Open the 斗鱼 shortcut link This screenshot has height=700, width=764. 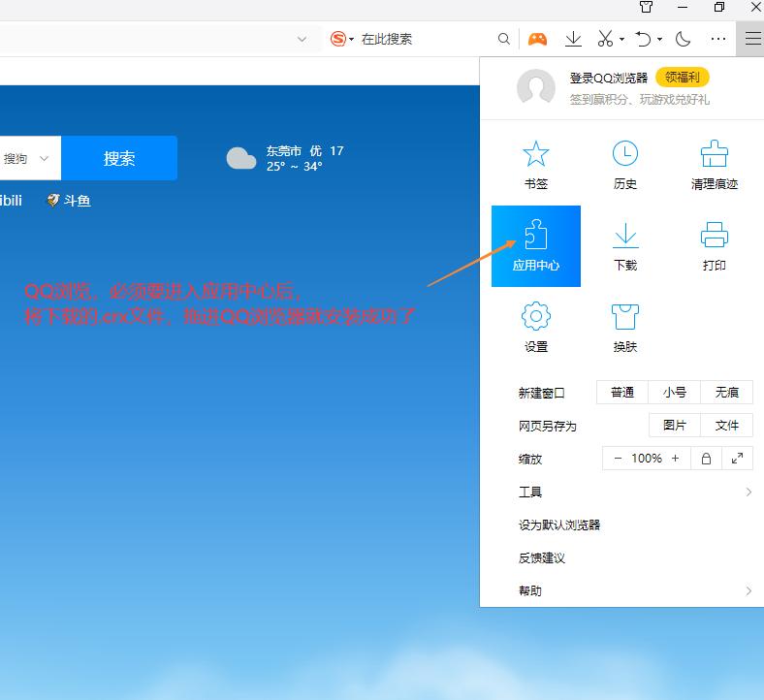[x=69, y=201]
